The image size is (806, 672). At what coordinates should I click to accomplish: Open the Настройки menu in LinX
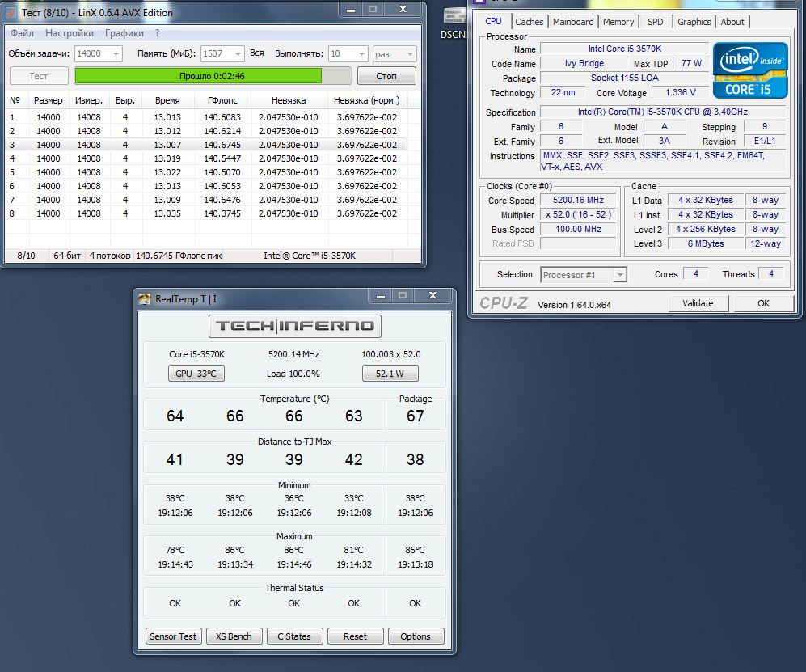(70, 33)
